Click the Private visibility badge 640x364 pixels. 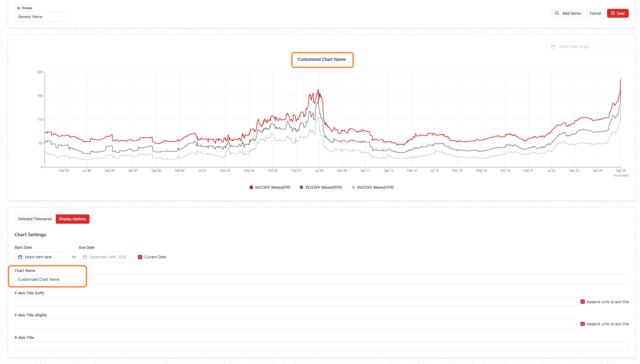point(24,8)
